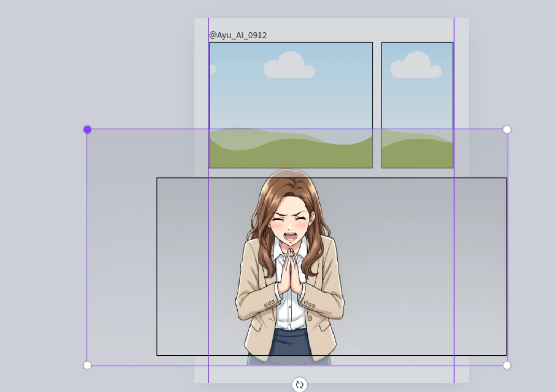Click the small partial cloud at left window edge
Image resolution: width=556 pixels, height=392 pixels.
212,69
